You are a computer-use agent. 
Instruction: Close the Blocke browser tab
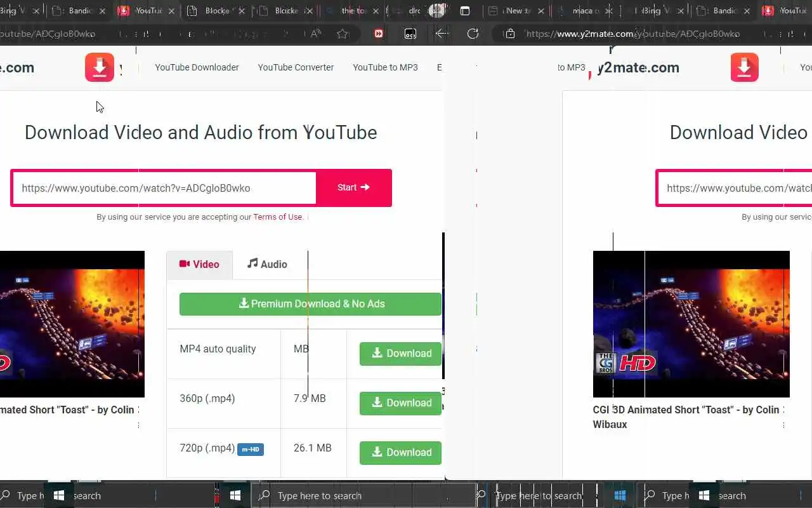[x=310, y=11]
